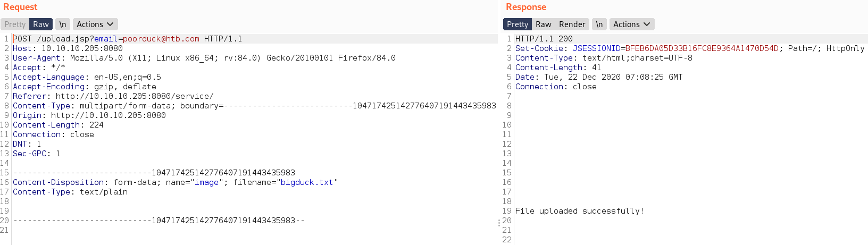Switch Response view to Raw tab
The image size is (868, 245).
click(543, 24)
